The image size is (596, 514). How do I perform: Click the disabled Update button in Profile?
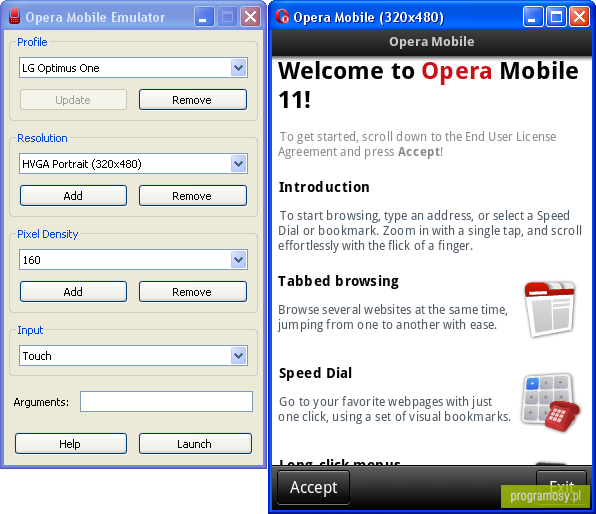pyautogui.click(x=73, y=100)
